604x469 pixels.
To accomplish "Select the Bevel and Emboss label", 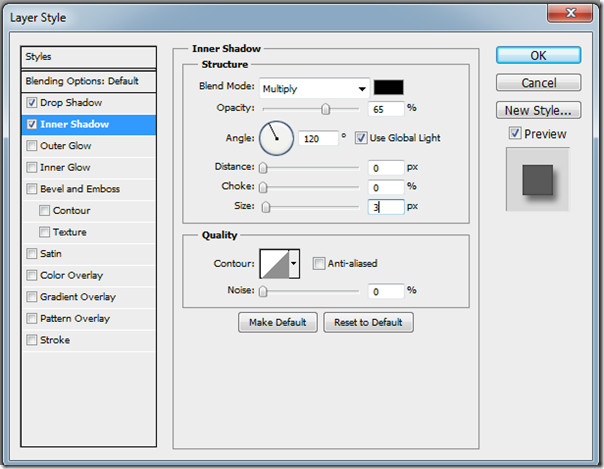I will (x=80, y=189).
